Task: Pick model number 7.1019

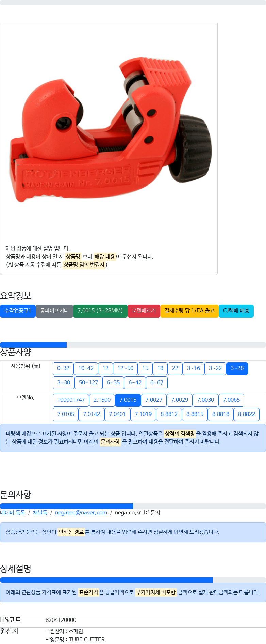Action: click(143, 414)
